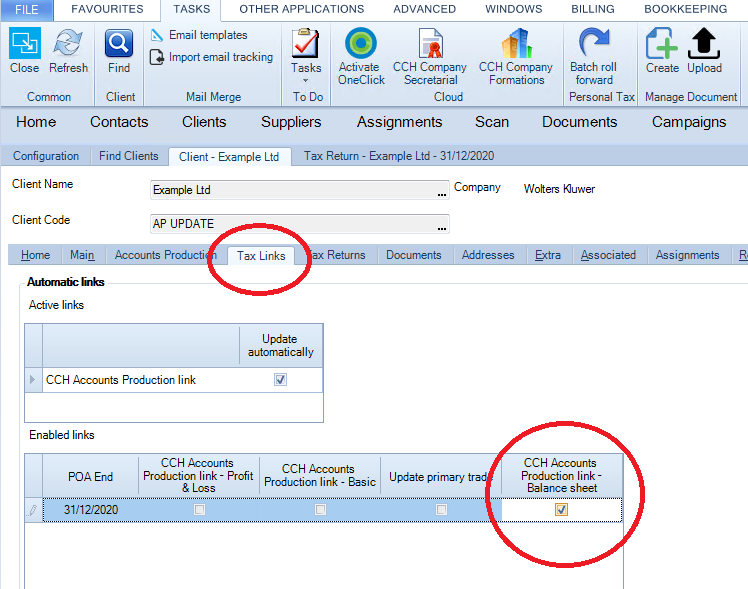Open Addresses sub-tab
748x589 pixels.
tap(488, 255)
